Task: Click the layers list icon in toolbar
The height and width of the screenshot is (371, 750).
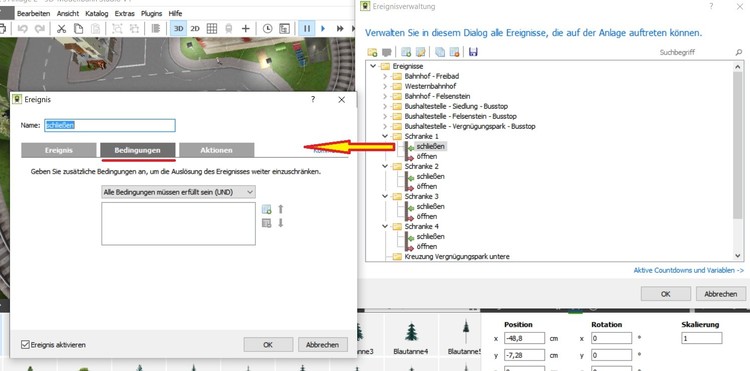Action: point(156,29)
